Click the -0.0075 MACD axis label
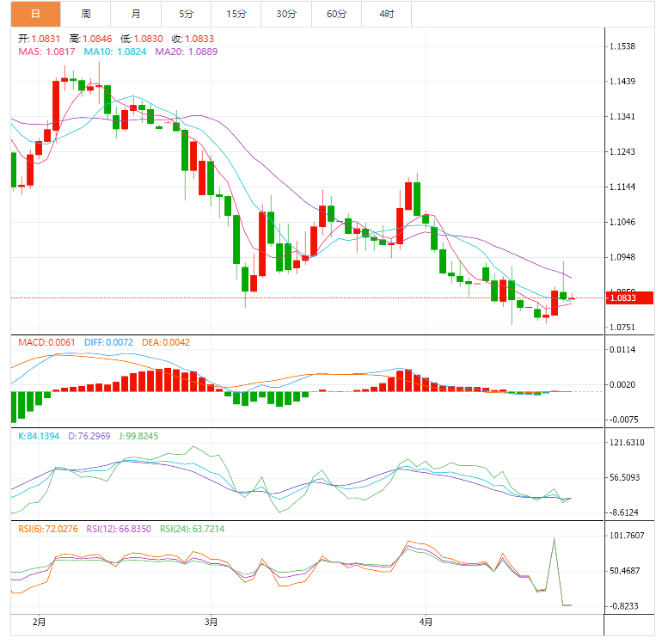 tap(623, 420)
